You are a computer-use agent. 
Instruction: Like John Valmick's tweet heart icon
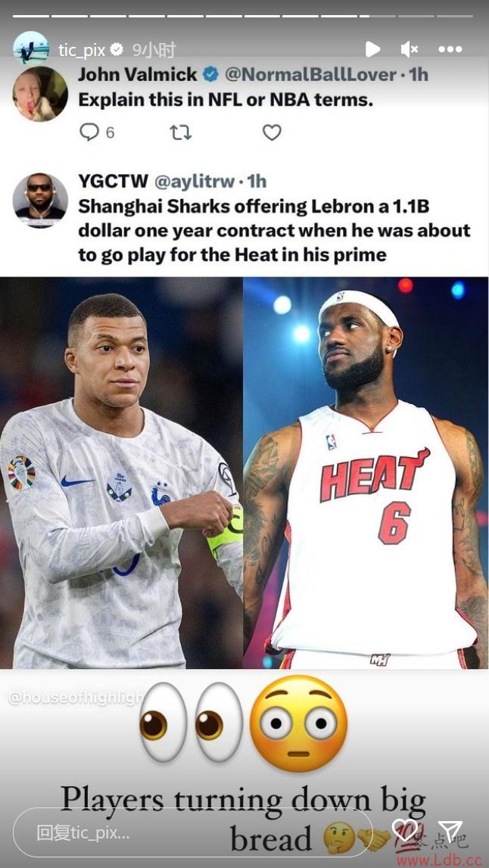[271, 132]
